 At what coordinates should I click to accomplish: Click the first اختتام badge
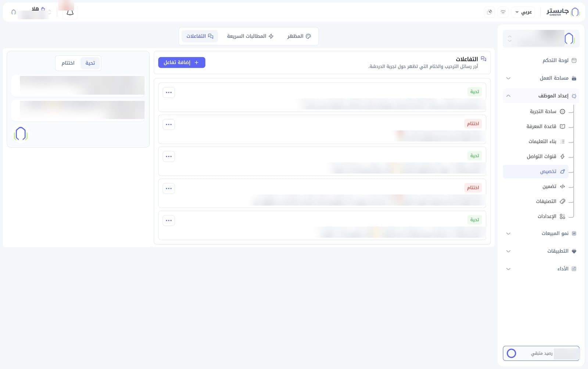(473, 124)
